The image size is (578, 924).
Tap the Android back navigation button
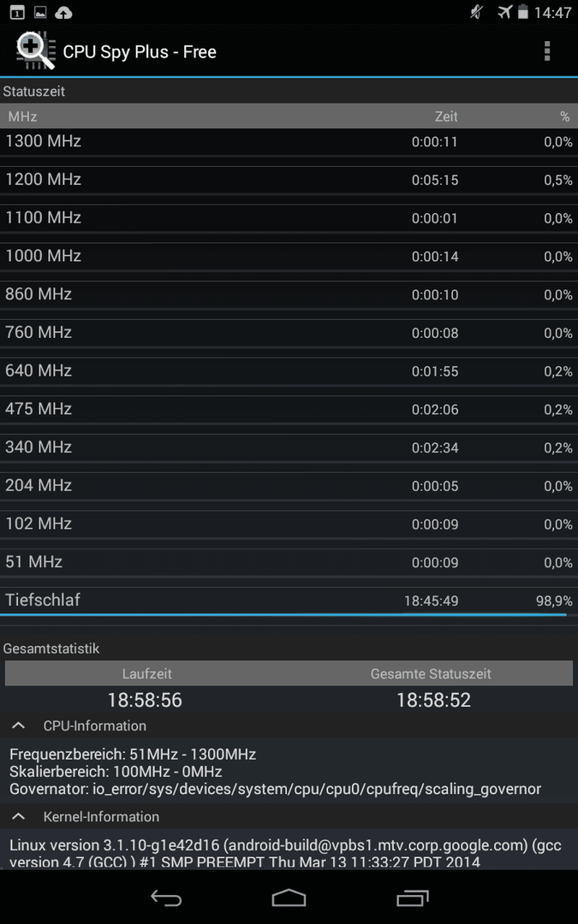click(166, 897)
